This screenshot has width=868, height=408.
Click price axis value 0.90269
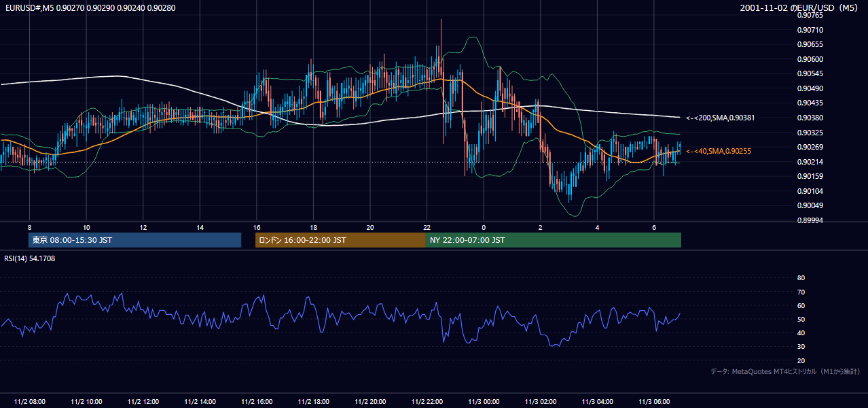tap(810, 147)
